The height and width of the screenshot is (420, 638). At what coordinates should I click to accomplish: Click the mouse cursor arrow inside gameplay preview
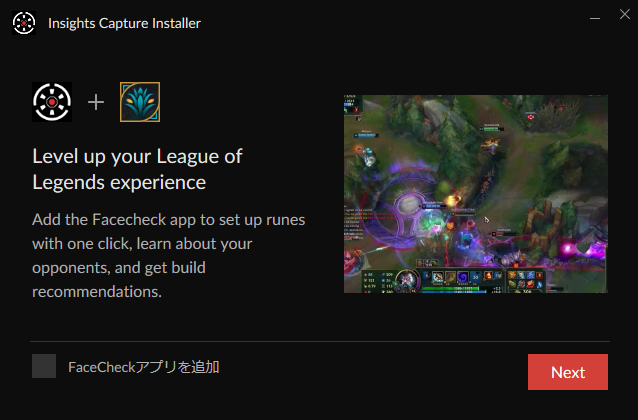click(x=487, y=220)
